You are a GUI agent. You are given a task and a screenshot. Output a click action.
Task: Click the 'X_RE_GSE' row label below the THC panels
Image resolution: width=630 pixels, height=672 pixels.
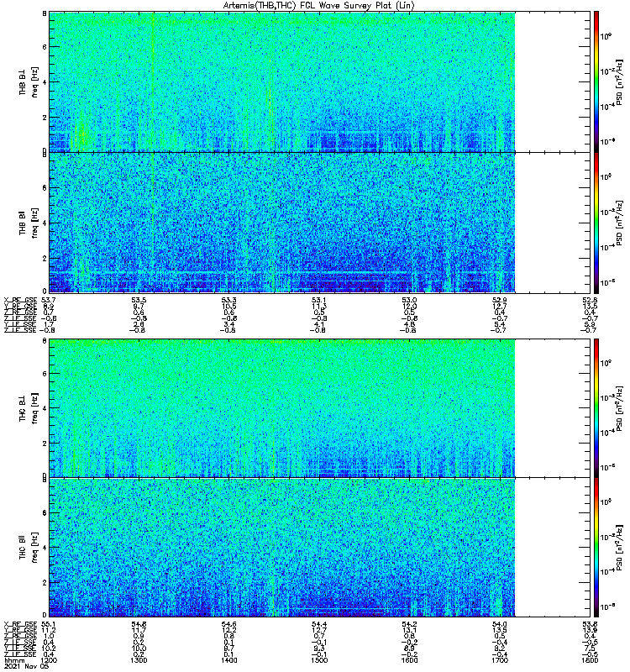point(20,624)
